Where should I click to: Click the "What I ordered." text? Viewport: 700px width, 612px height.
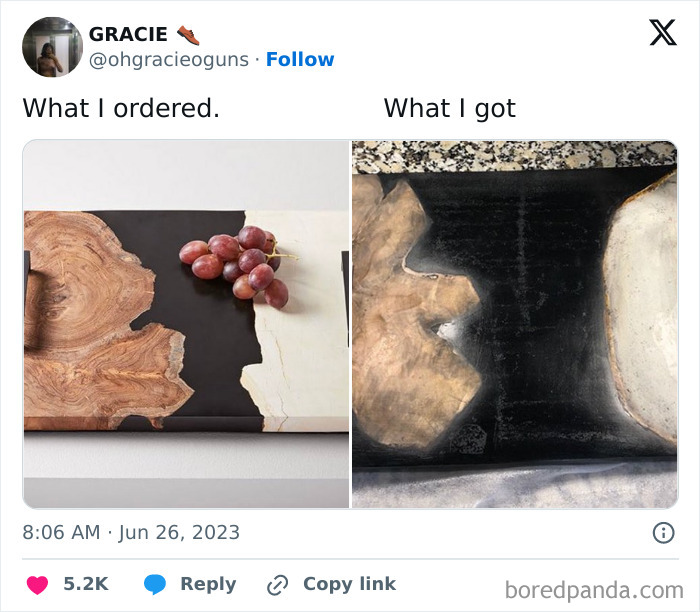coord(121,108)
